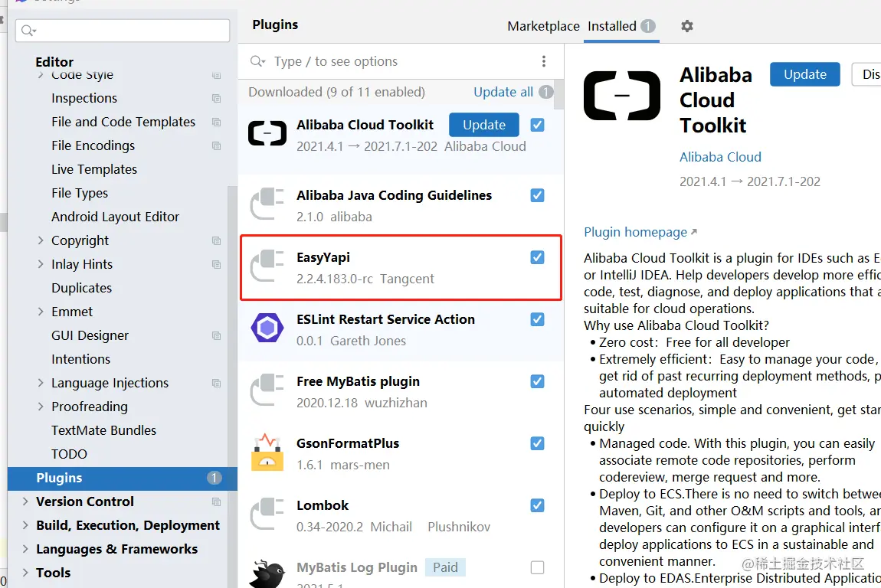Open the Live Templates settings
Viewport: 881px width, 588px height.
coord(93,170)
